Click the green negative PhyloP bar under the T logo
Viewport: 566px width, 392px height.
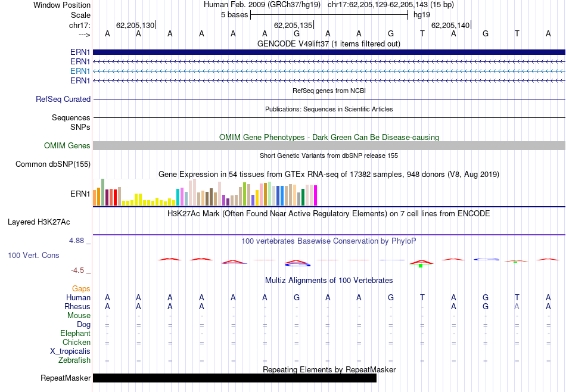(x=421, y=266)
